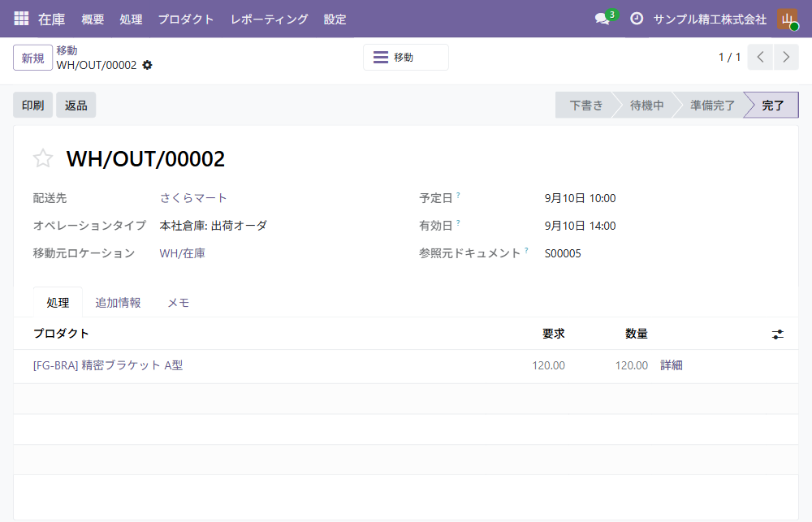Click the 移動 smart button
Viewport: 812px width, 522px height.
405,57
